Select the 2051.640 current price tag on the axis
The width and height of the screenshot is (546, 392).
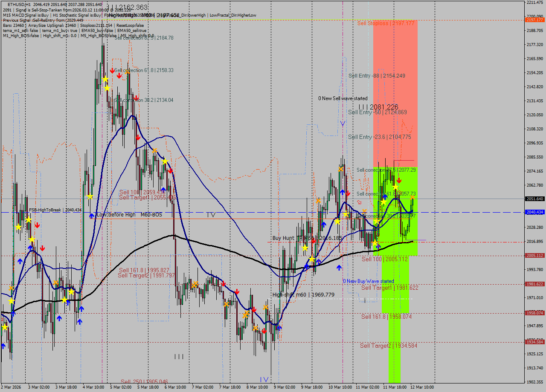point(534,198)
